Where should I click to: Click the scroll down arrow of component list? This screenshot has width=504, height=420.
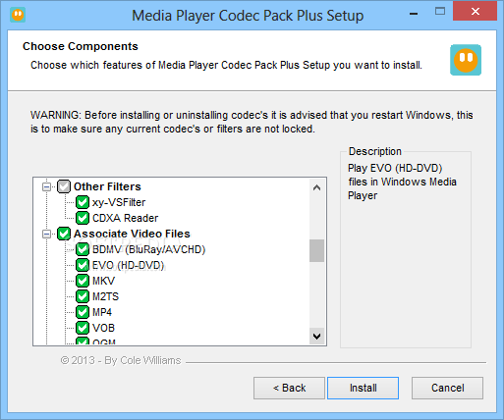(316, 336)
